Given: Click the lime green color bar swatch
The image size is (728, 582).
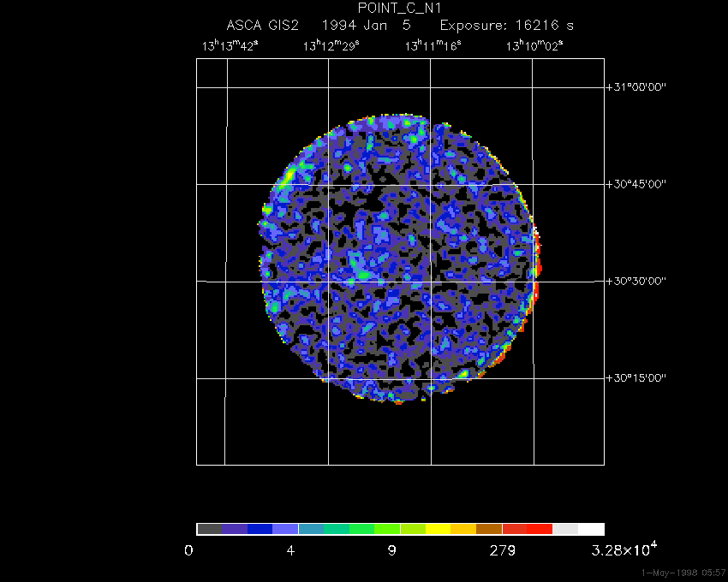Looking at the screenshot, I should click(387, 529).
